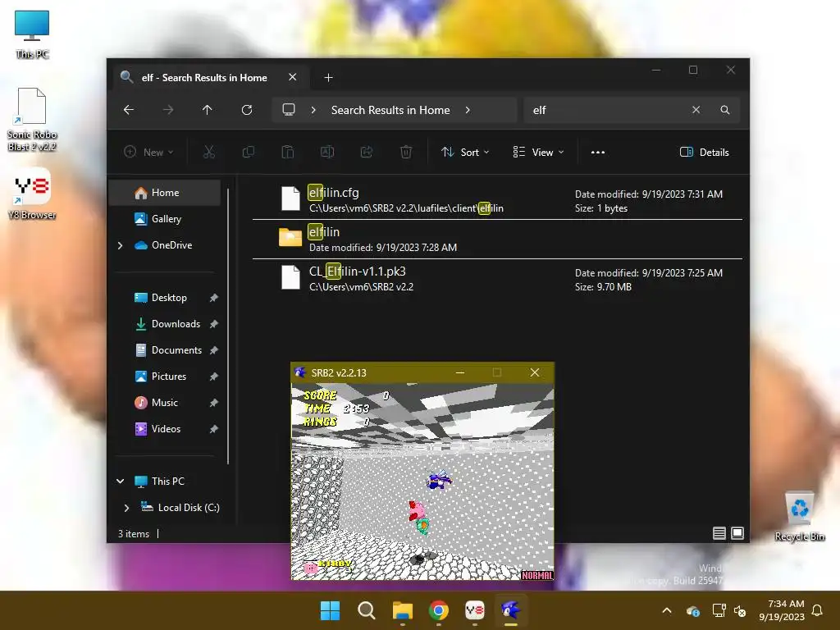Open the Y8 Browser desktop shortcut

[32, 194]
